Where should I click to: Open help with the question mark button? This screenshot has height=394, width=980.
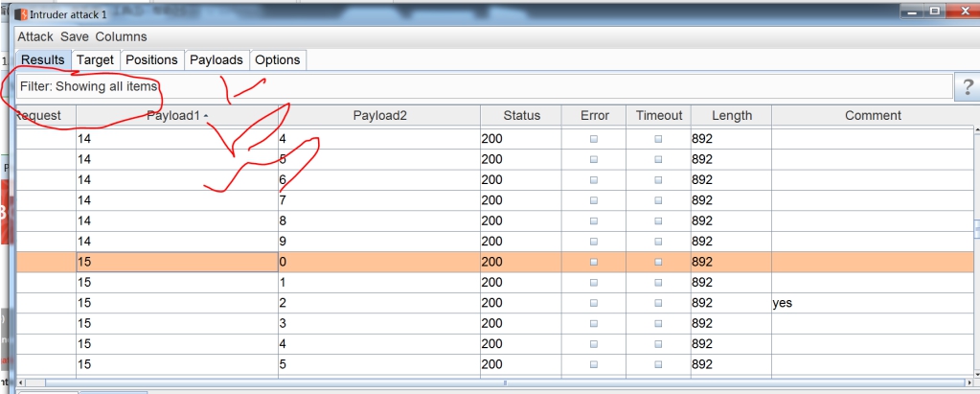(x=968, y=87)
